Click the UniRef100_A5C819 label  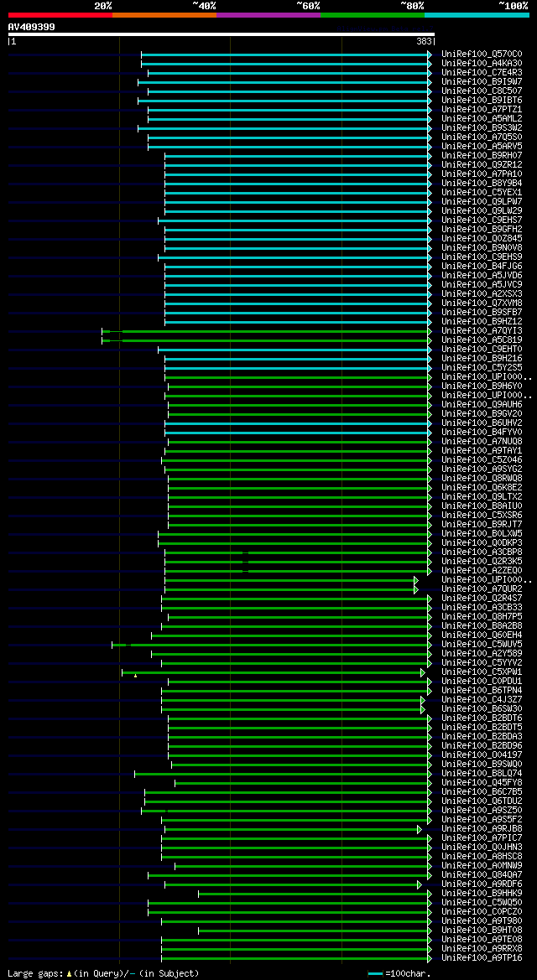482,340
